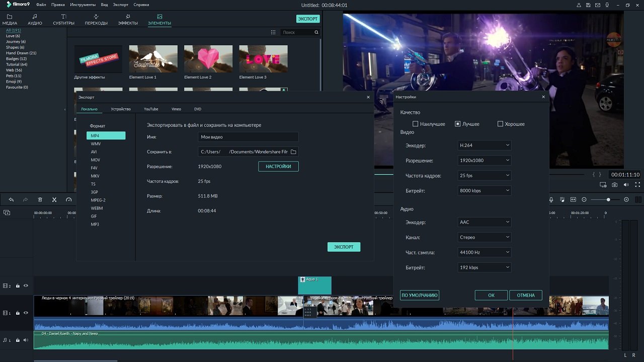Check the Хорошее quality checkbox
This screenshot has width=644, height=362.
[x=500, y=124]
